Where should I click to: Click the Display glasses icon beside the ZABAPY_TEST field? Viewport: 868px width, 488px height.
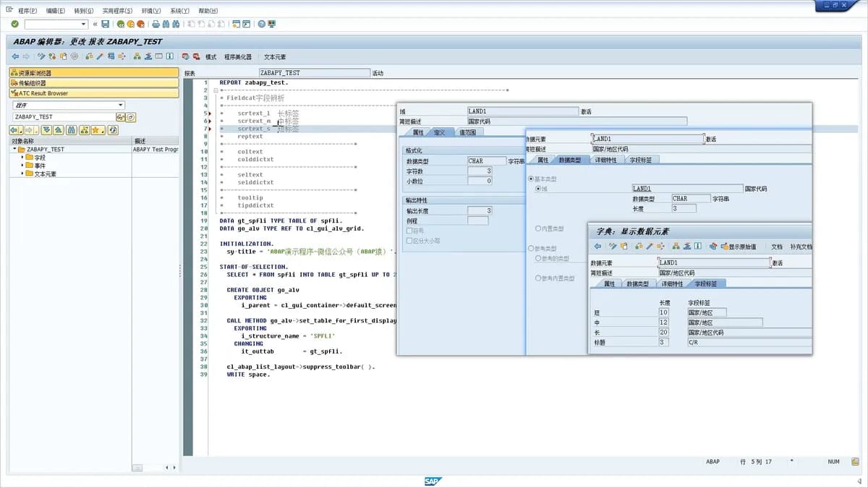click(x=120, y=117)
